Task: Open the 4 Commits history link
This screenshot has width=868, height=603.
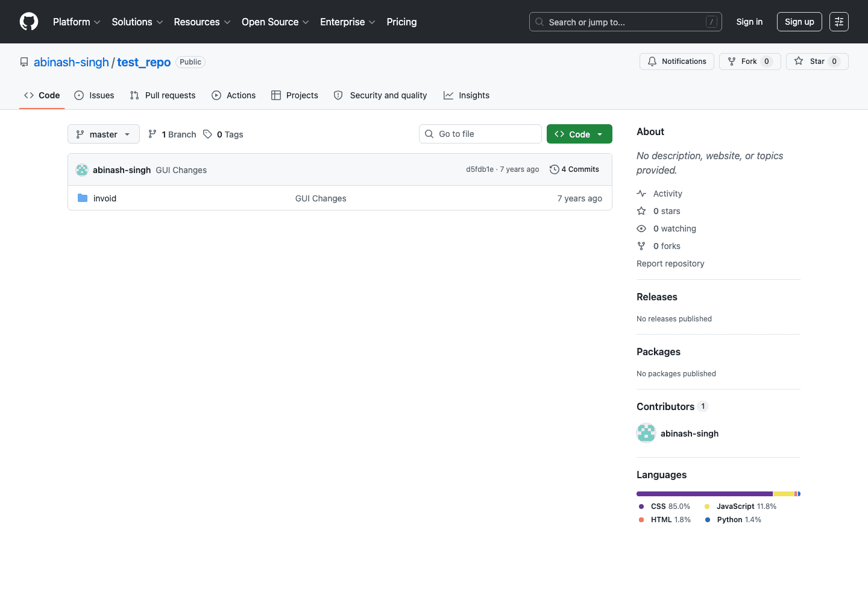Action: click(574, 169)
